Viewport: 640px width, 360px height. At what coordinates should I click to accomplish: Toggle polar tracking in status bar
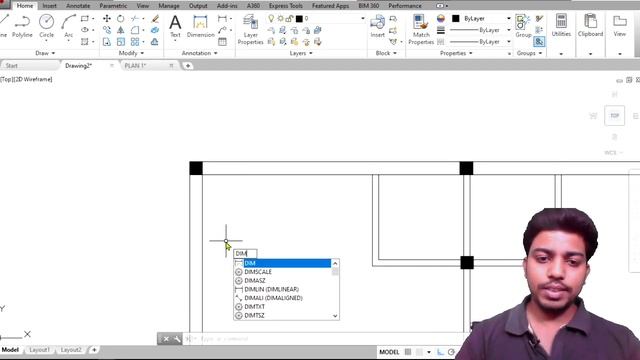coord(451,352)
